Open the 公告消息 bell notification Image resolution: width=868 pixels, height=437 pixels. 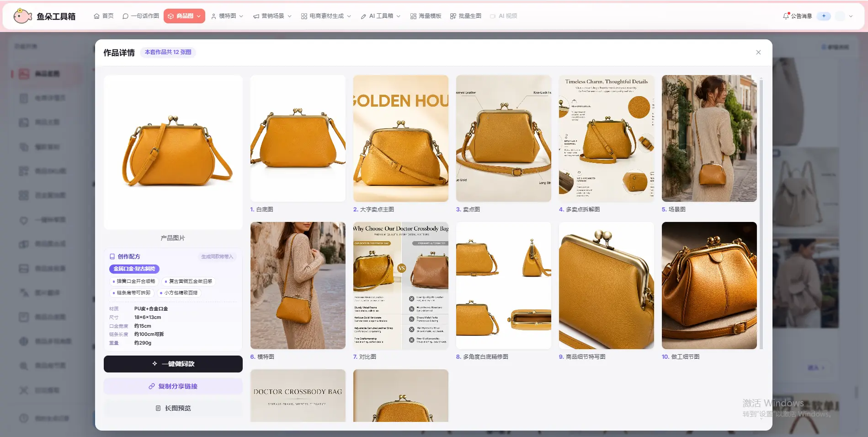797,16
